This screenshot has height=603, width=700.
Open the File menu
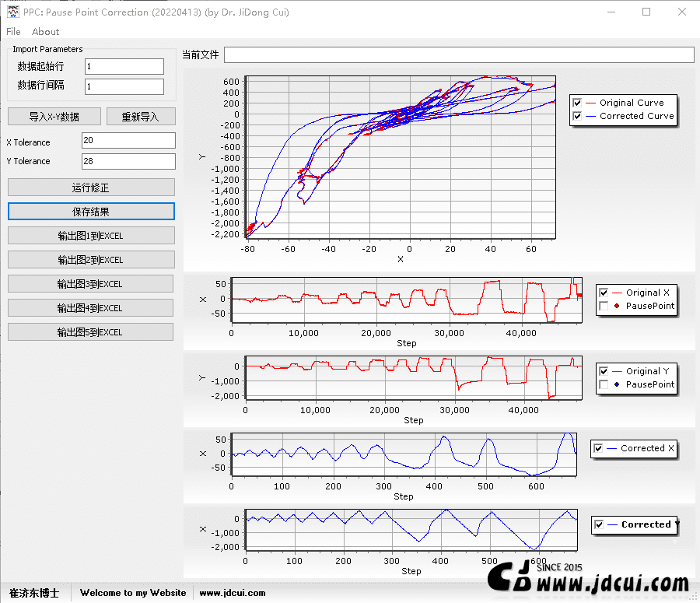(13, 32)
